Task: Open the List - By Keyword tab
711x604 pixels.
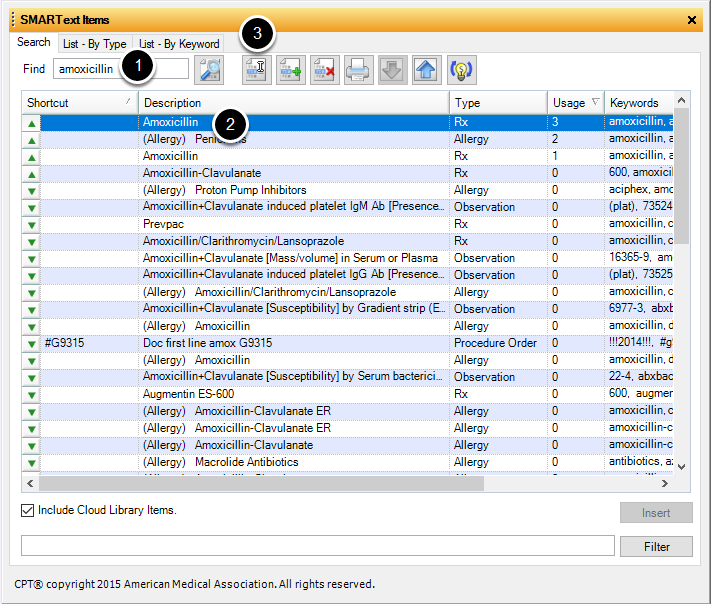Action: pos(179,44)
